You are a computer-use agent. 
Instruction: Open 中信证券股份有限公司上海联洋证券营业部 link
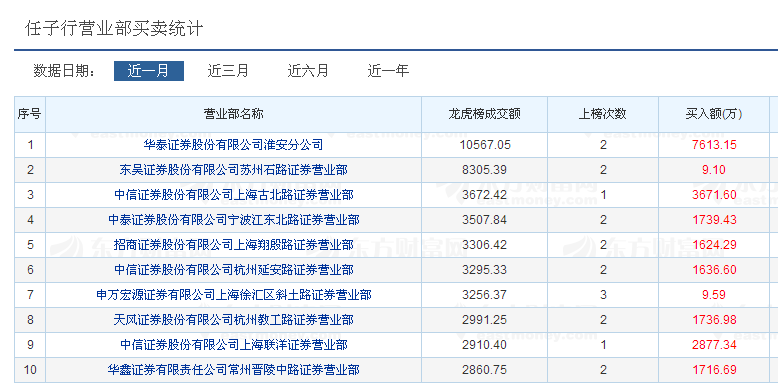[x=234, y=345]
